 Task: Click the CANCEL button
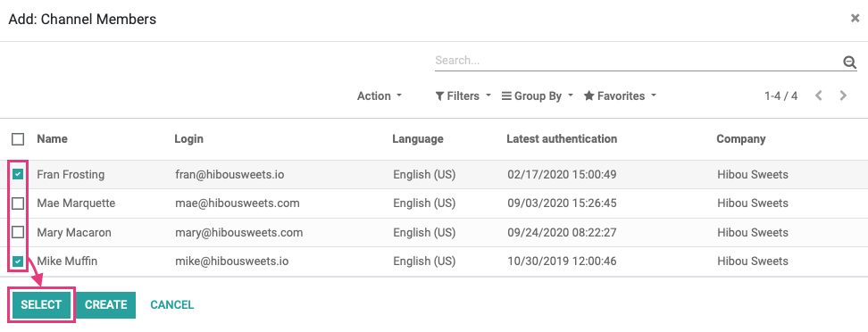172,305
